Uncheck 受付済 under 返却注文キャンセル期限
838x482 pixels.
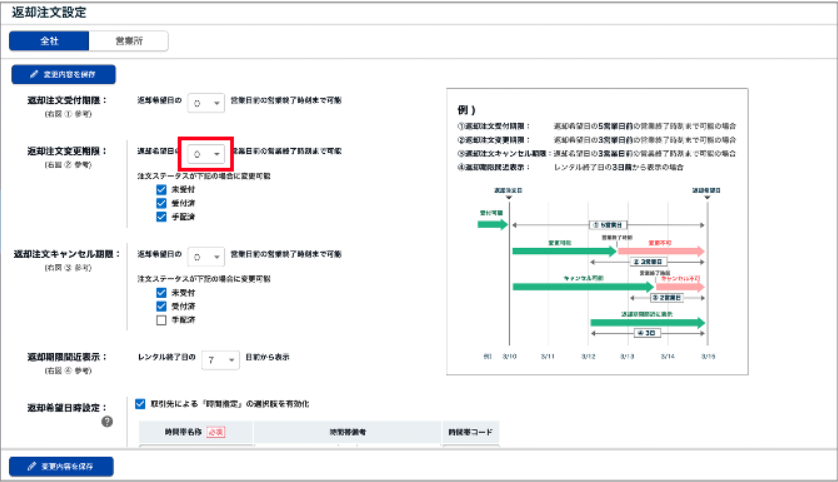(161, 306)
